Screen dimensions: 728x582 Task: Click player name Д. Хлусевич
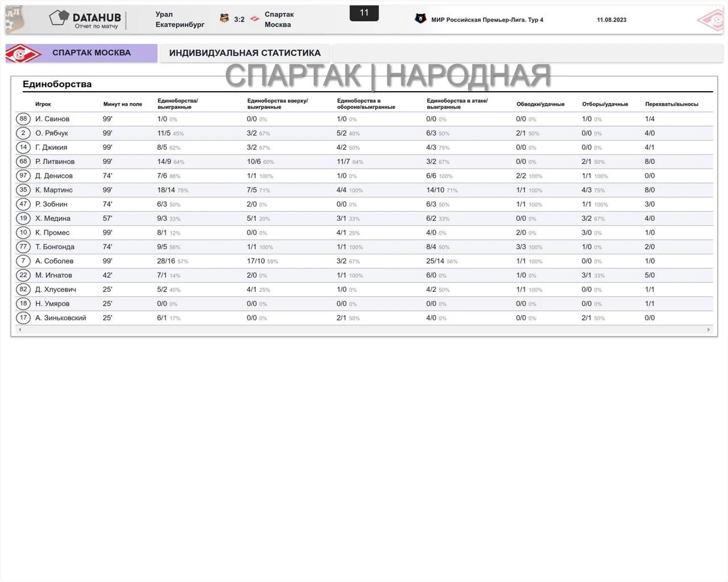tap(55, 290)
